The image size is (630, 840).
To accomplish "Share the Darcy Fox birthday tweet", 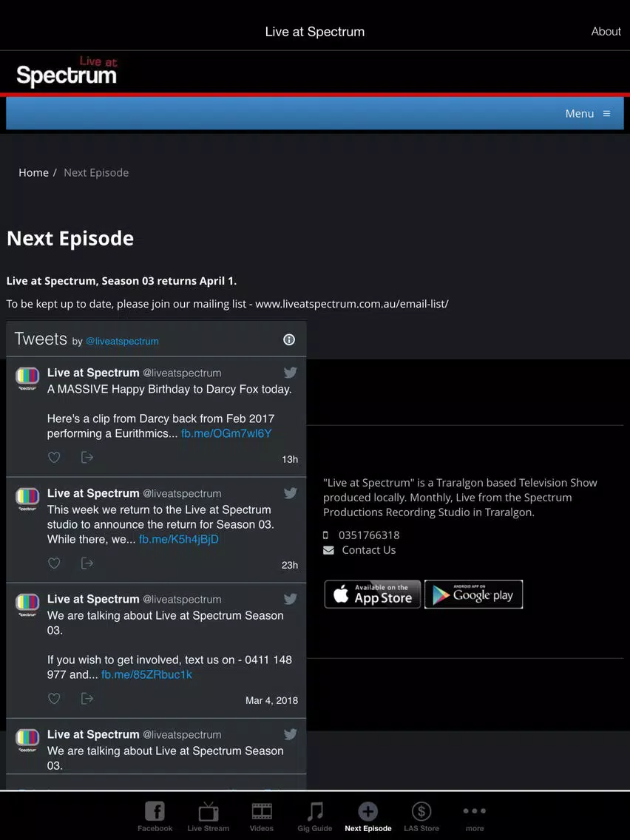I will pyautogui.click(x=87, y=458).
